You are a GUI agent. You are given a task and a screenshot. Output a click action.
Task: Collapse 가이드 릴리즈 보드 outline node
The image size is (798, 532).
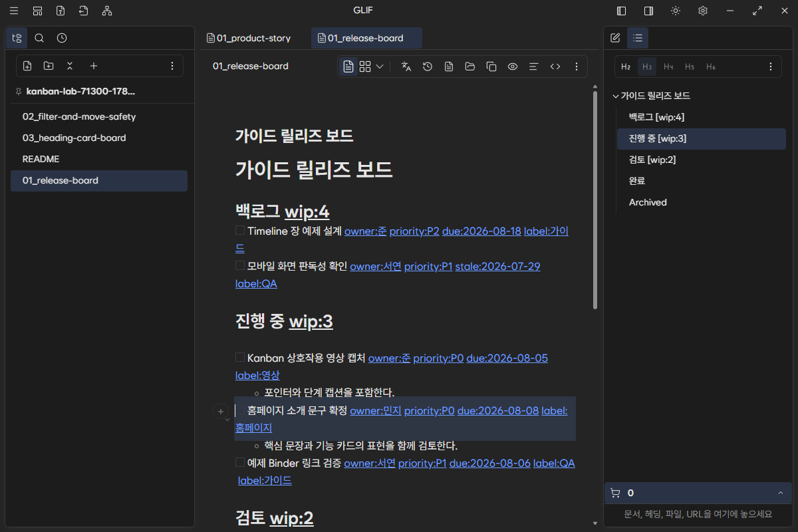coord(616,96)
